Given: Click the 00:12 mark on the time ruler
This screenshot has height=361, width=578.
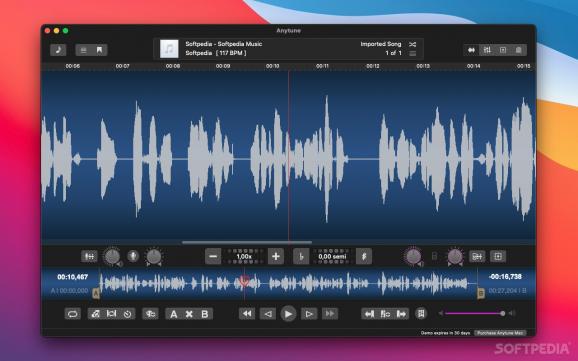Looking at the screenshot, I should [x=373, y=66].
